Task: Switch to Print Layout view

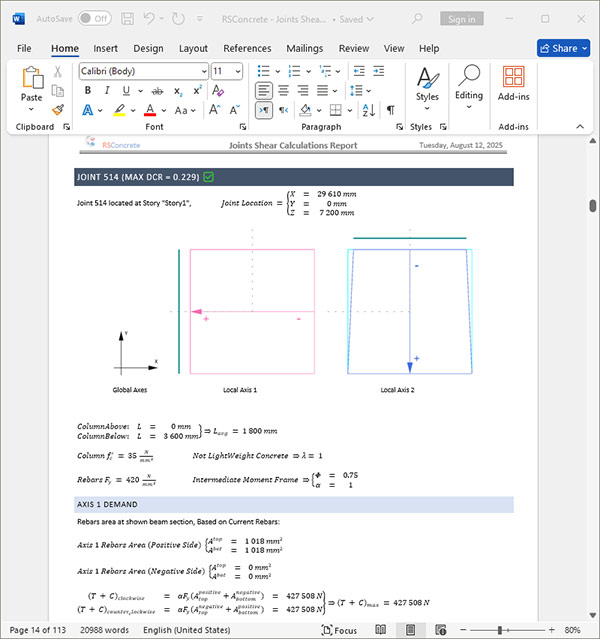Action: (x=410, y=630)
